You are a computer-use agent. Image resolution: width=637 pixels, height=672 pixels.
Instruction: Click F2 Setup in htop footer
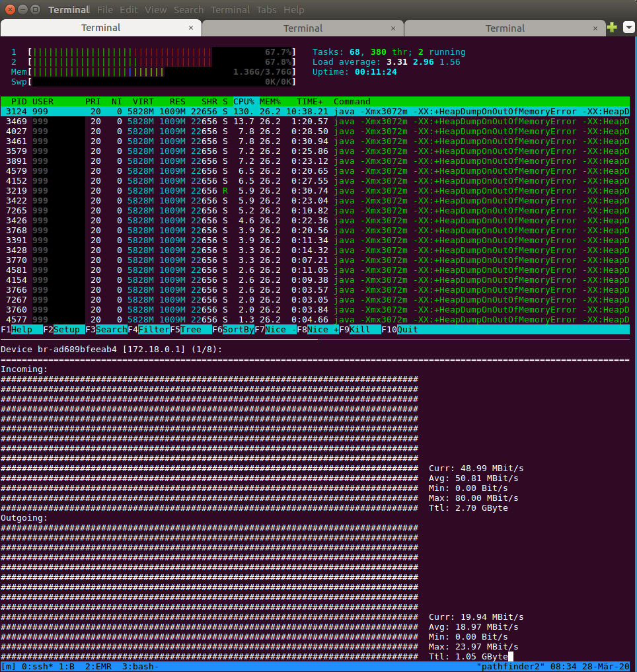[64, 330]
